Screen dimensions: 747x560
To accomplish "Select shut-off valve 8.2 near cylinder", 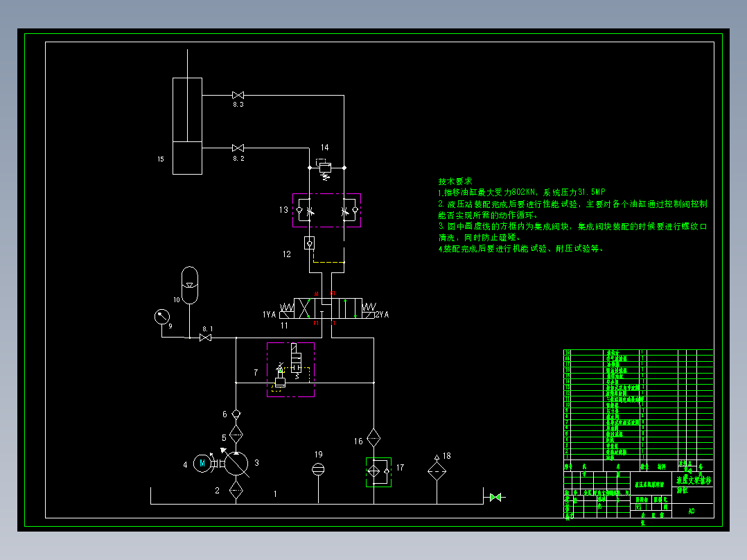I will [238, 148].
